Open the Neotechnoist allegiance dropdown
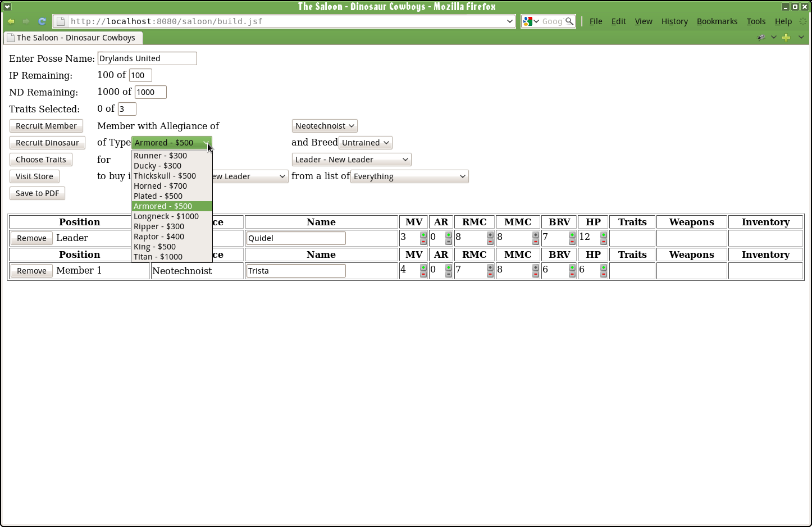 click(x=325, y=126)
